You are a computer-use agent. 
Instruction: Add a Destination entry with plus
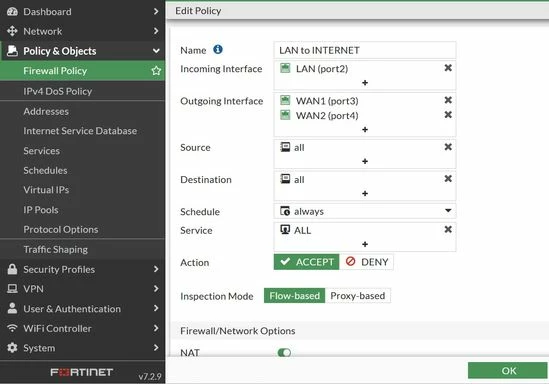point(365,194)
